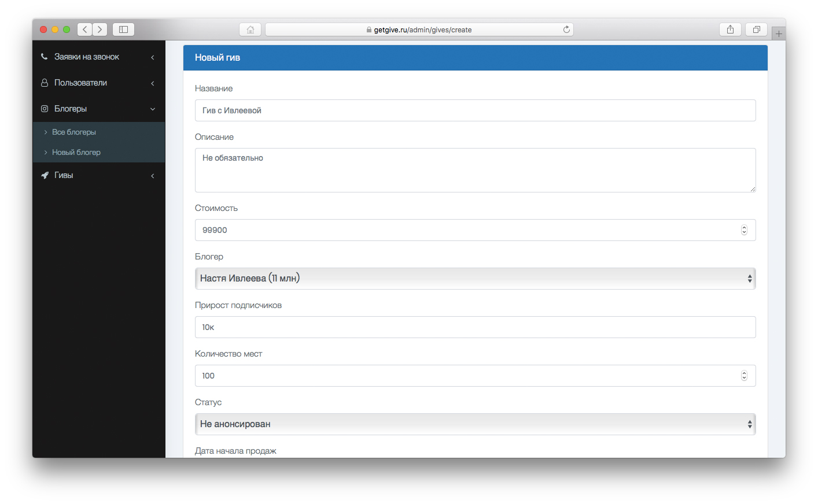Click the Название field label
Screen dimensions: 818x504
(213, 88)
